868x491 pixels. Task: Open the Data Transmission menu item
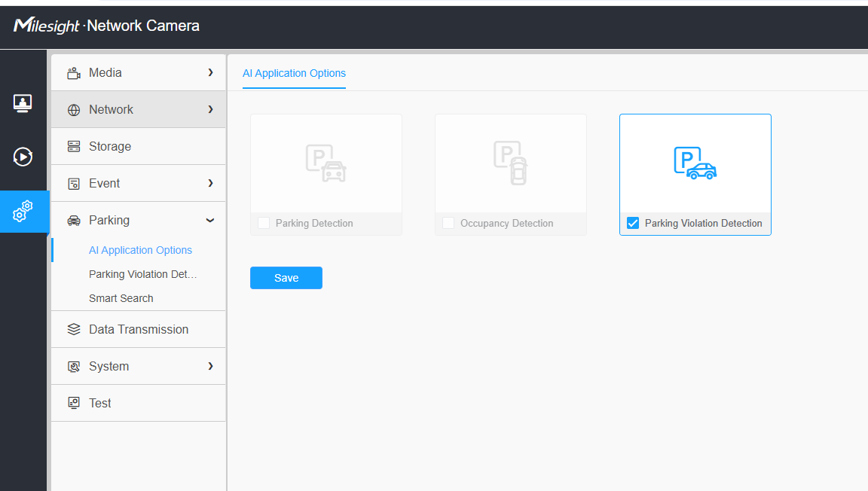point(139,329)
